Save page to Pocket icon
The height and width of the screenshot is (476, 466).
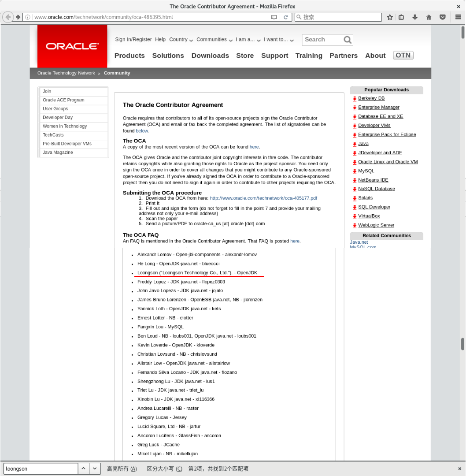tap(443, 17)
